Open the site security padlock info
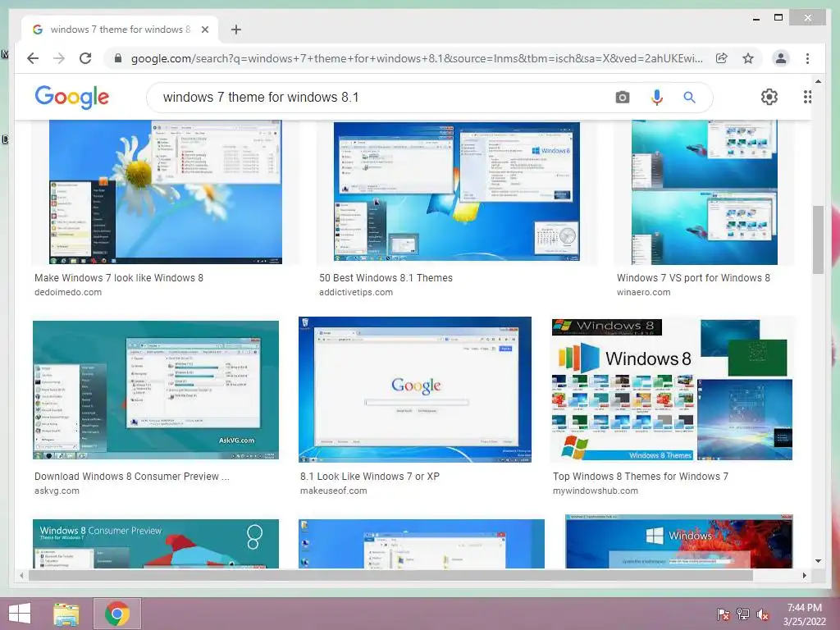Screen dimensions: 840x630 pos(118,58)
